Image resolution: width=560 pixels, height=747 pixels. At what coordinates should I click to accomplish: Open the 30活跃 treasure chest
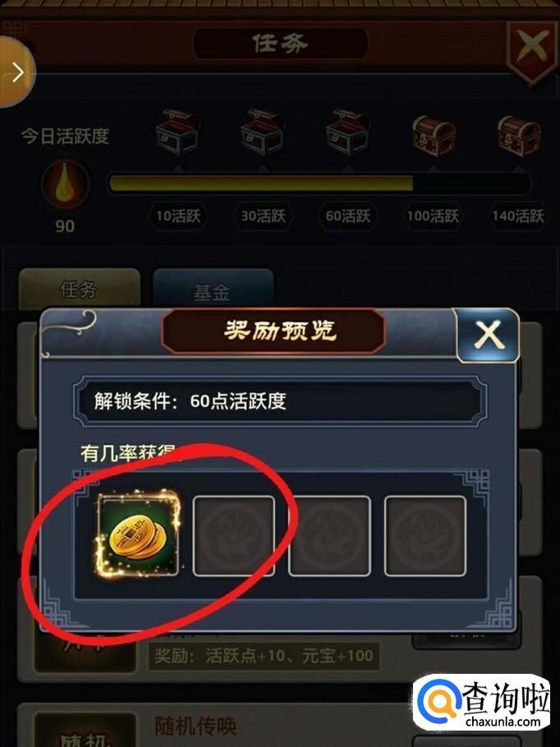263,132
